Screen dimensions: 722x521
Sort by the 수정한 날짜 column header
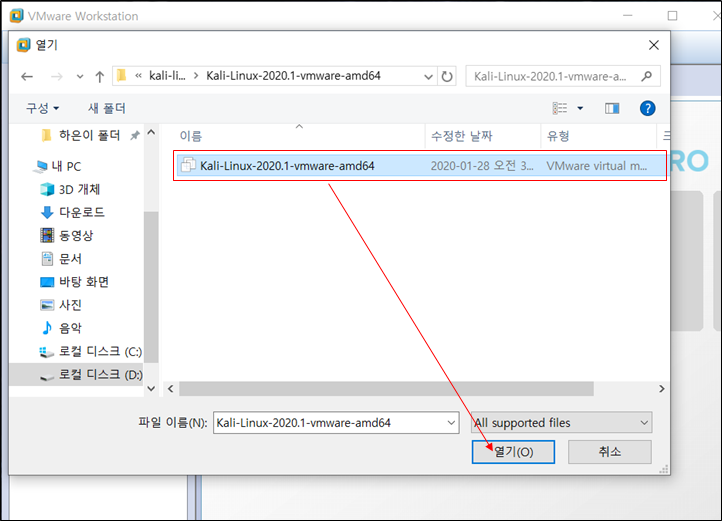pyautogui.click(x=462, y=136)
